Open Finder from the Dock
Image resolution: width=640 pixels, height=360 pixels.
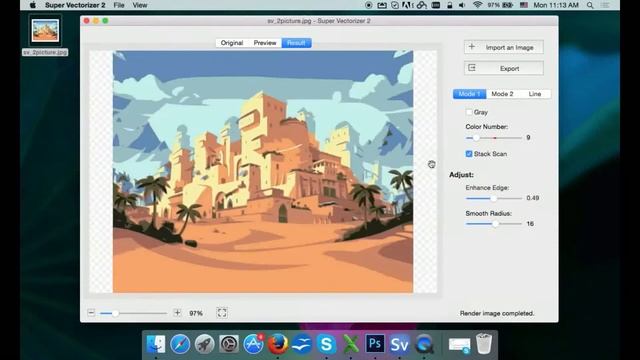point(156,344)
